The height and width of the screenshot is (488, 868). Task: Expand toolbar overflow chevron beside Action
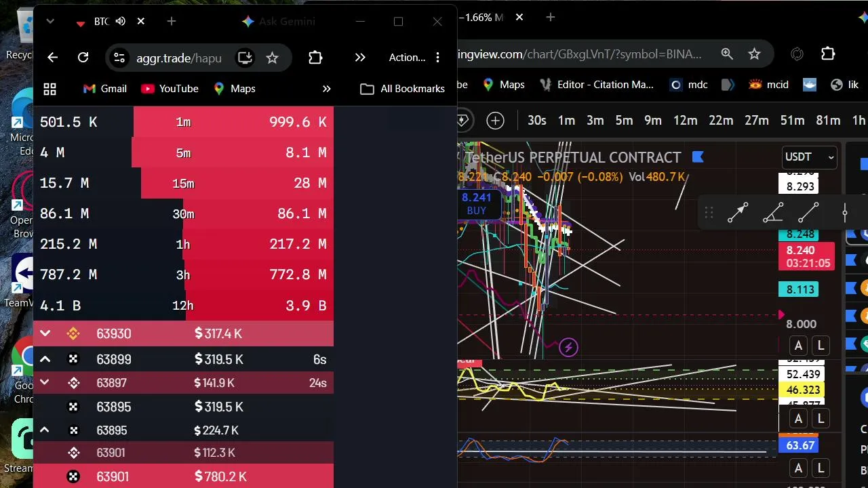(x=360, y=58)
